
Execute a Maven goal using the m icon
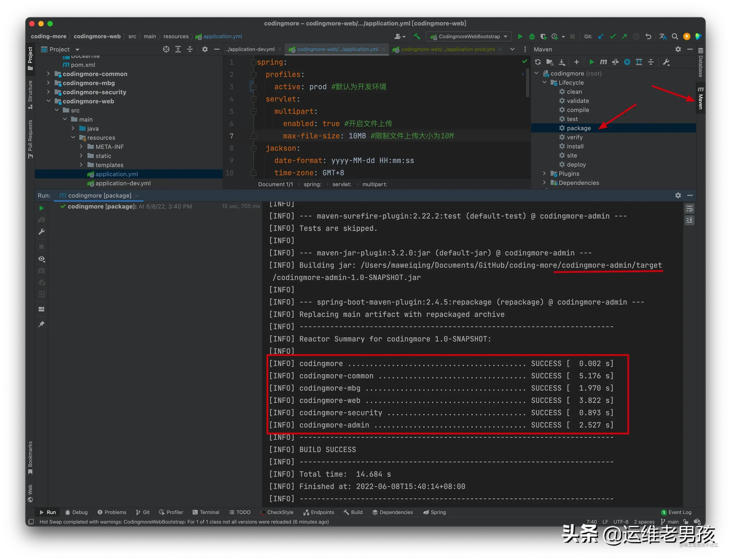pos(603,62)
